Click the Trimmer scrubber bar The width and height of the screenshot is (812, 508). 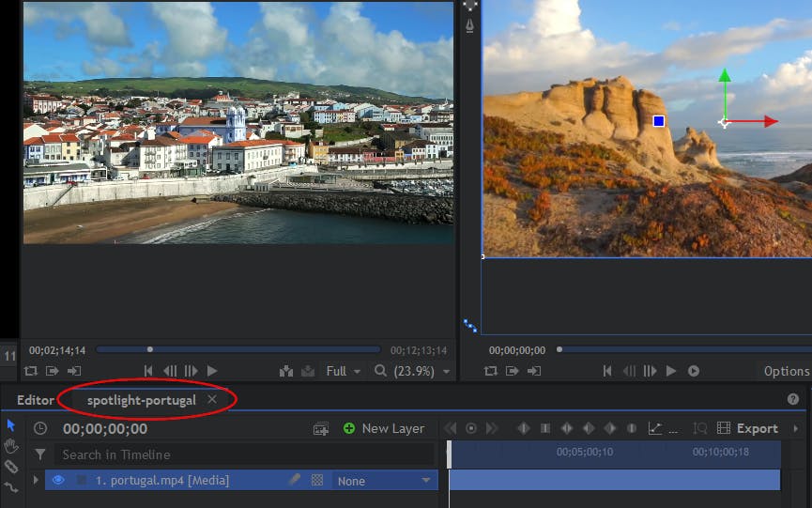238,349
